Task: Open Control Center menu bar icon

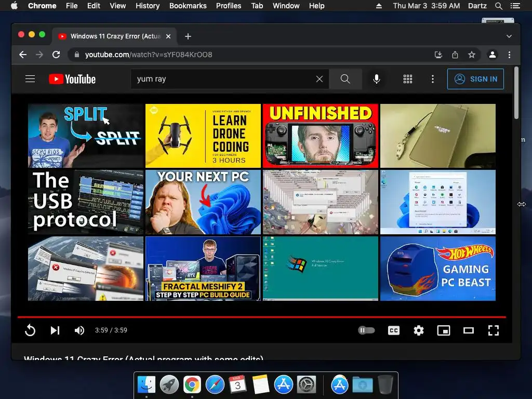Action: point(515,6)
